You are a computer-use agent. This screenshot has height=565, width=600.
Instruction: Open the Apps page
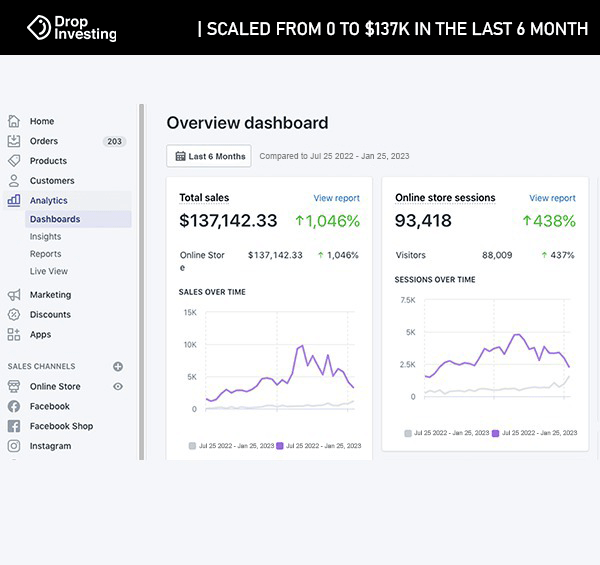[x=41, y=335]
